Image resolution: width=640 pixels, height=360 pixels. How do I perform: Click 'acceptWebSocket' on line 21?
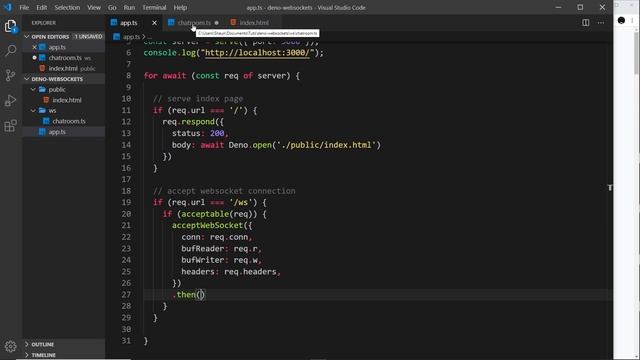point(207,225)
